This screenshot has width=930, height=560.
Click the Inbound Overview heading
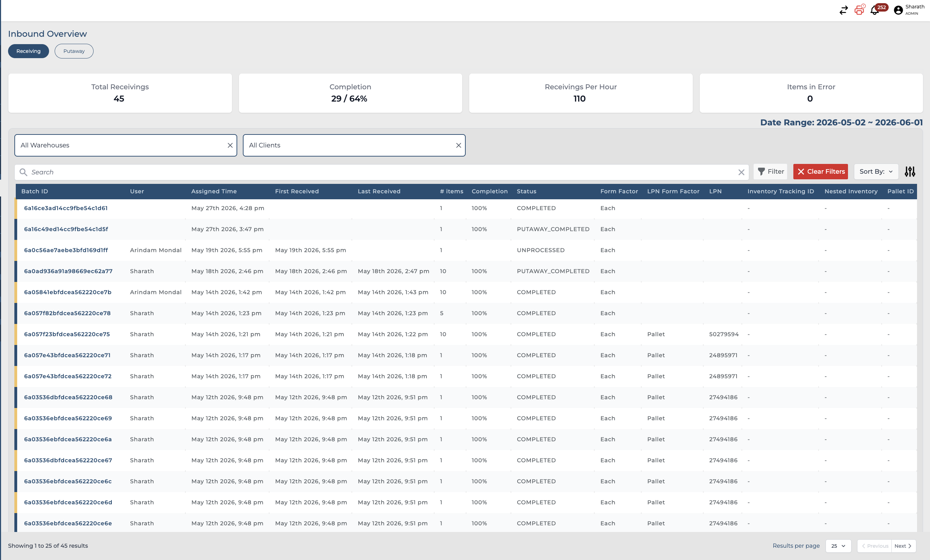coord(48,34)
